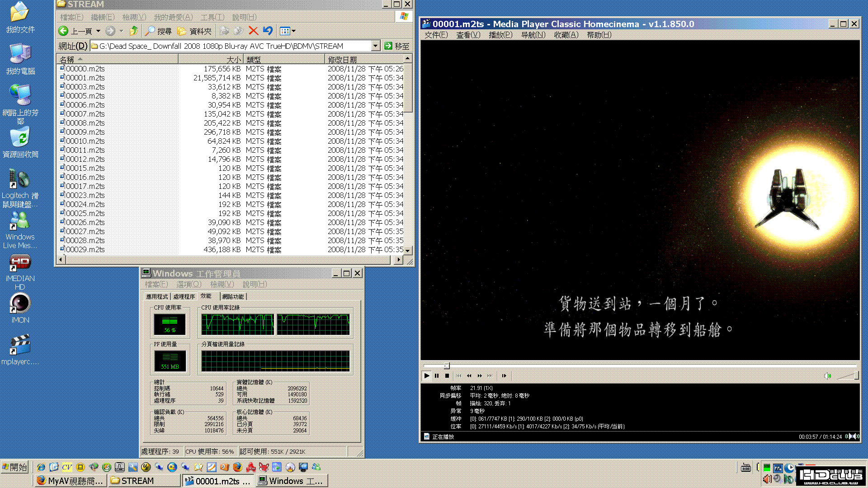Click the rewind (decrease speed) button

[469, 375]
